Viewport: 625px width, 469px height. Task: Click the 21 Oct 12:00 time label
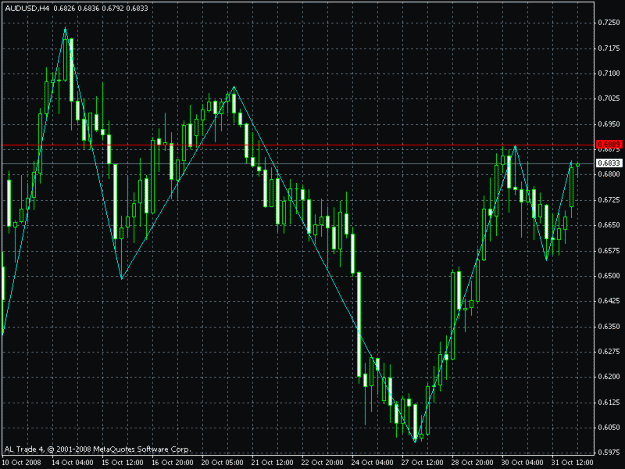272,463
